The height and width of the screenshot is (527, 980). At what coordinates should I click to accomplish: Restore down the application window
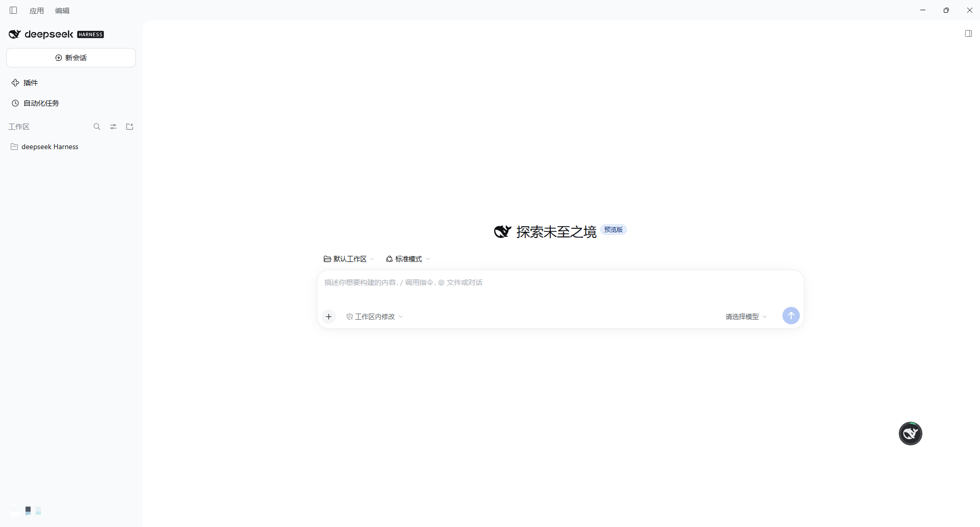[x=946, y=10]
